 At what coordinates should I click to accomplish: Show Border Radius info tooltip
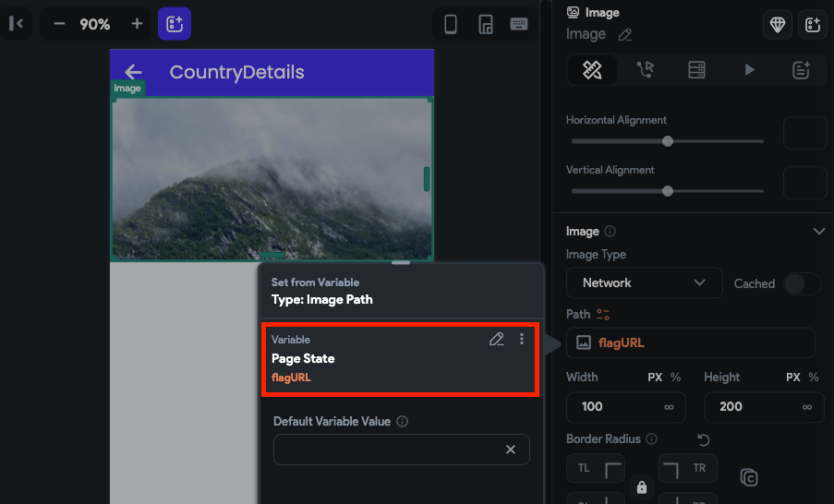[x=651, y=439]
